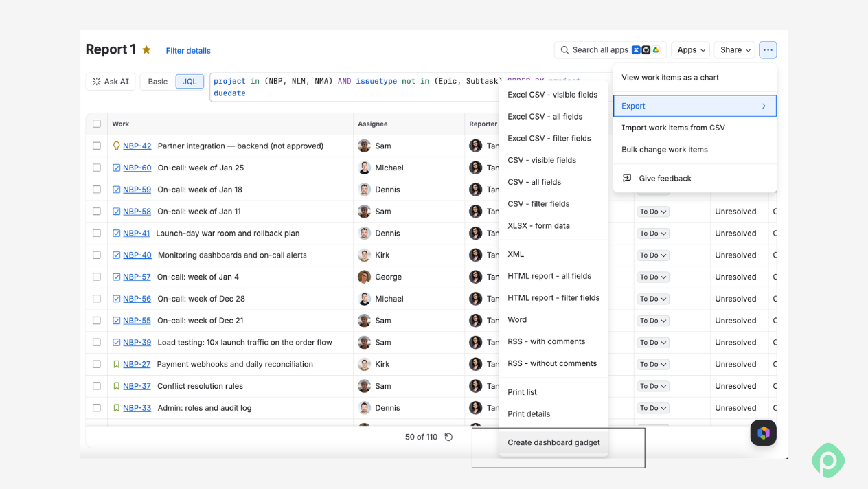Click Dennis's avatar on the NBP-33 row
The image size is (868, 489).
pos(364,408)
